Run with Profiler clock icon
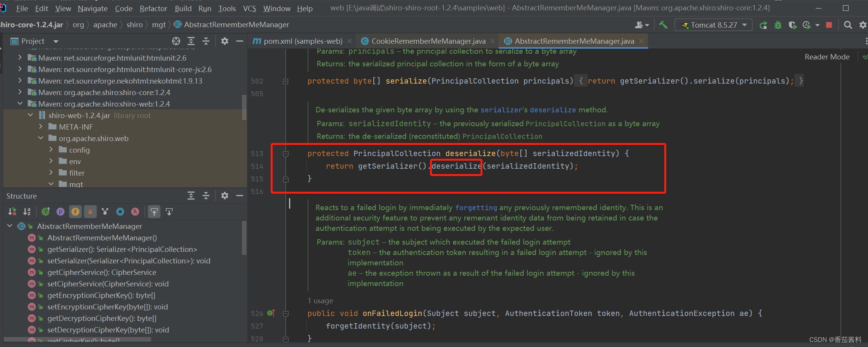The width and height of the screenshot is (868, 347). click(807, 25)
